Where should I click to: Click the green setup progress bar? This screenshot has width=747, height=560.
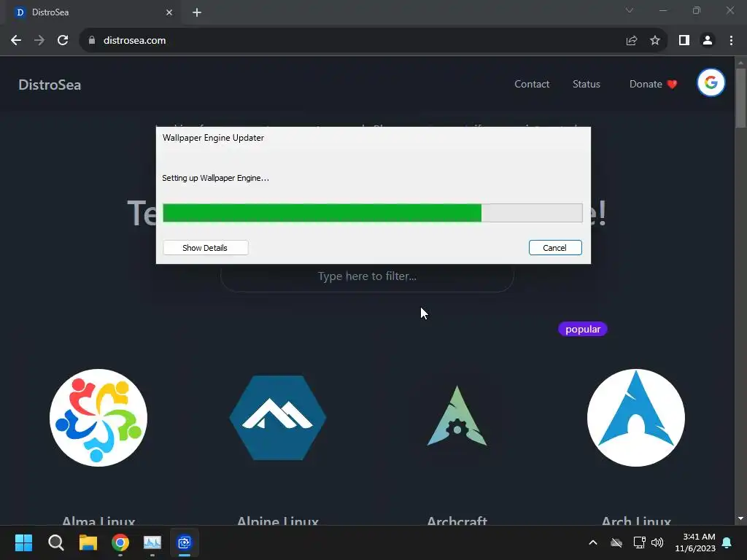coord(373,213)
